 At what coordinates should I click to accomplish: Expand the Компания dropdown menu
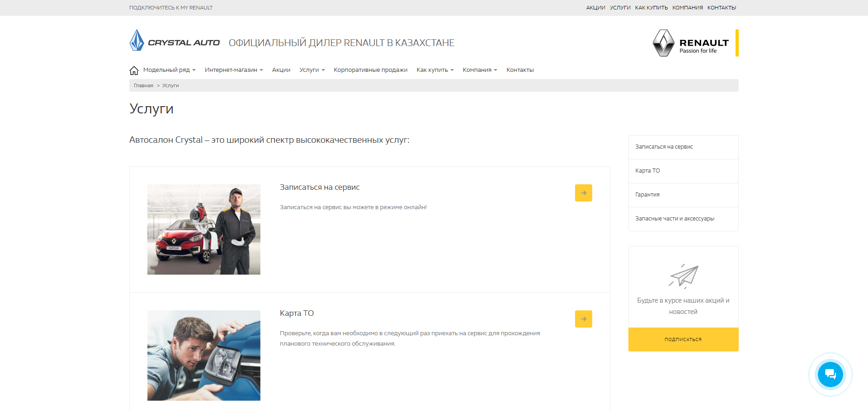[480, 70]
